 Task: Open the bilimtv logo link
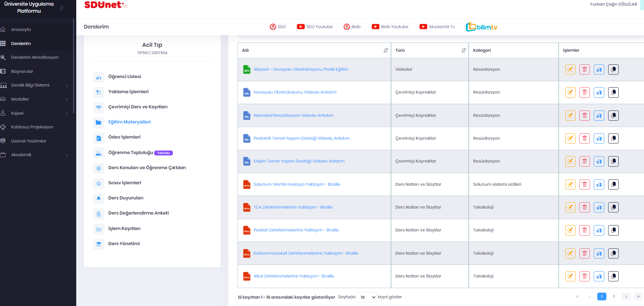pyautogui.click(x=482, y=27)
